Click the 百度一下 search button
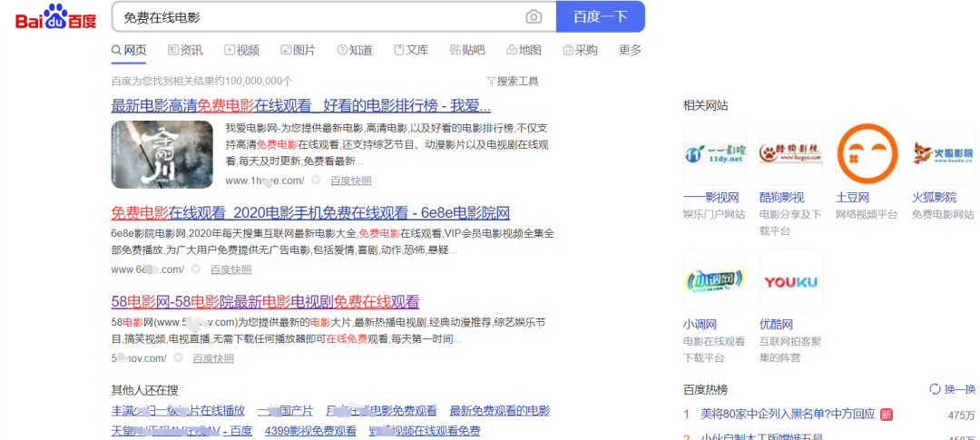This screenshot has width=980, height=440. click(x=601, y=17)
